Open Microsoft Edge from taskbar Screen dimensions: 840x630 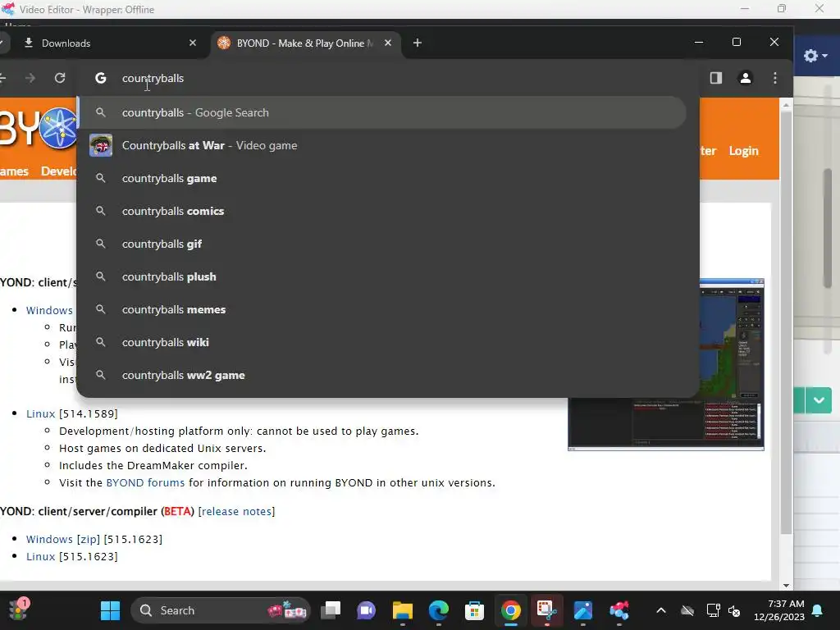point(438,610)
